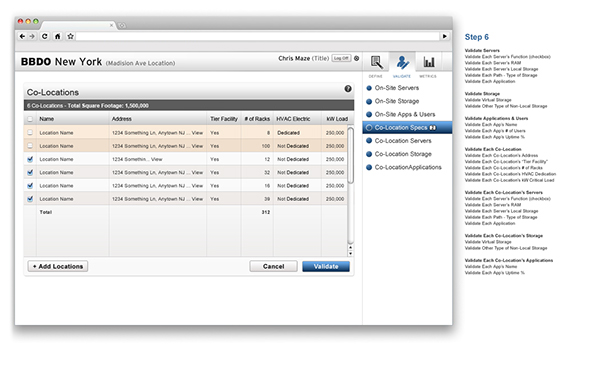Click the browser forward arrow
Viewport: 600px width, 388px height.
click(x=32, y=36)
